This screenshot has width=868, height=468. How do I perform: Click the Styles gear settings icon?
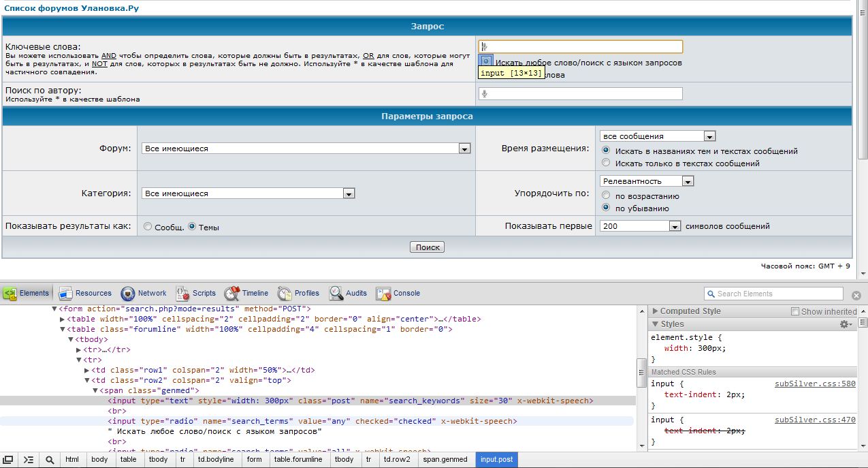pos(846,325)
